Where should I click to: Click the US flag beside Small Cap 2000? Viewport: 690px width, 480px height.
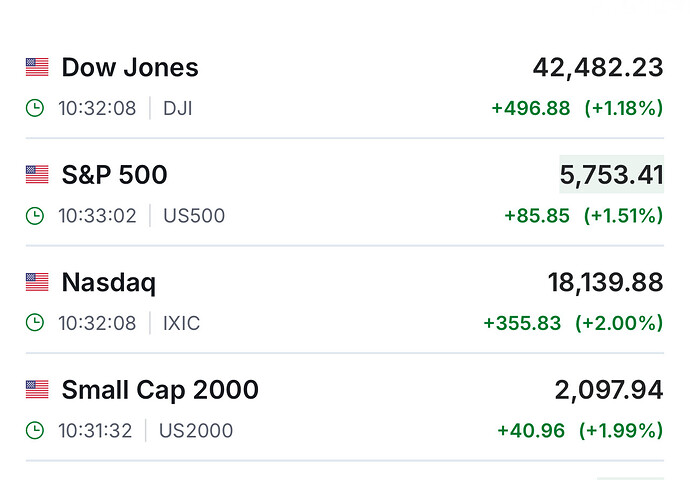(37, 390)
